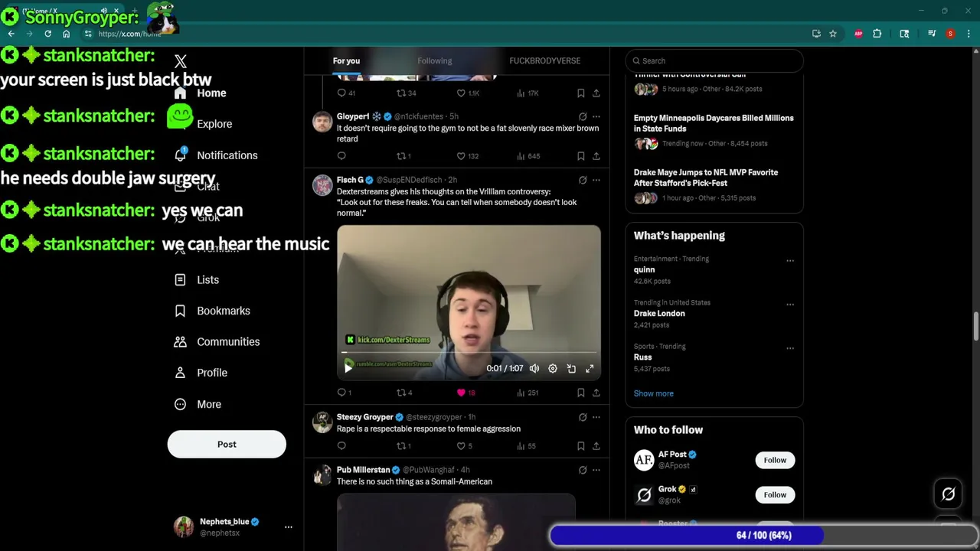The image size is (980, 551).
Task: Click Grok icon on Steezy Groyper tweet
Action: [583, 417]
